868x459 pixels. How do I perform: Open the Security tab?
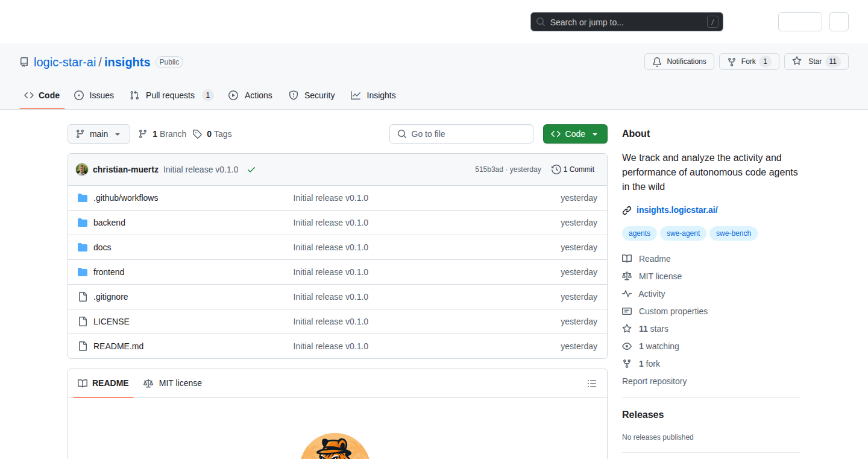pos(312,95)
